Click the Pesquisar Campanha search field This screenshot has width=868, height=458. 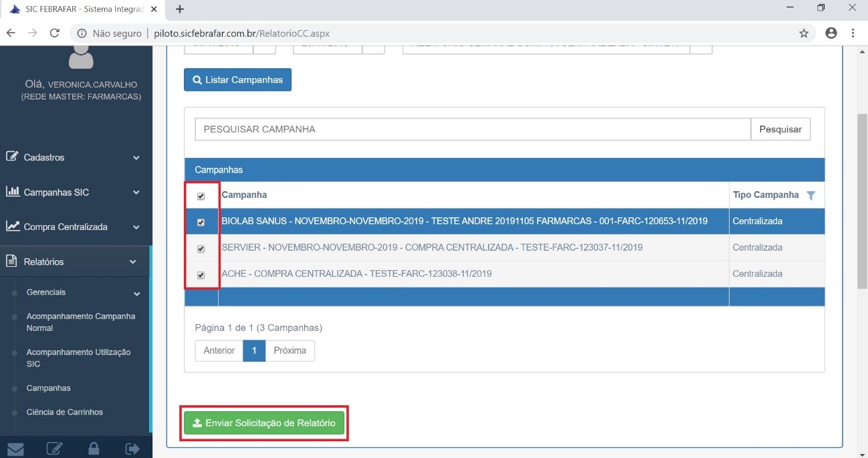tap(472, 129)
